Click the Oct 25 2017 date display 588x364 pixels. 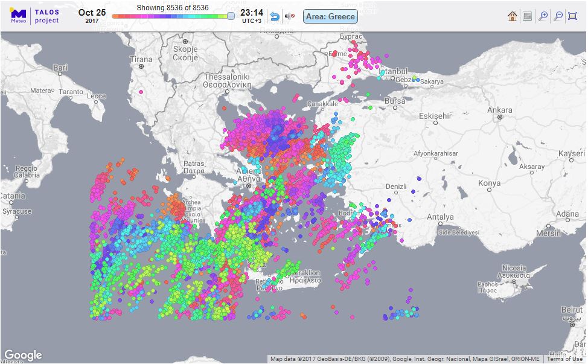click(x=92, y=16)
